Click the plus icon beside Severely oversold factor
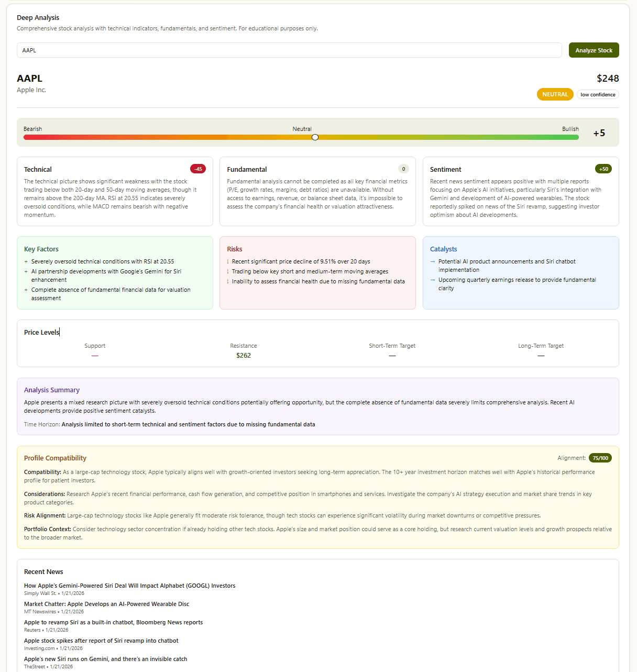Screen dimensions: 637x672 click(x=26, y=261)
